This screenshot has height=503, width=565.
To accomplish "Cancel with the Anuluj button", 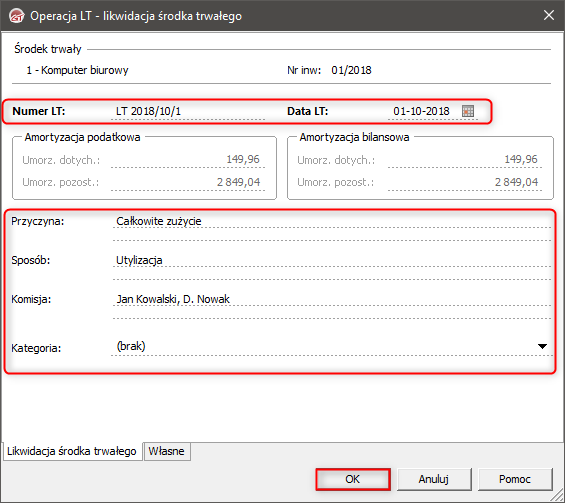I will click(x=434, y=479).
